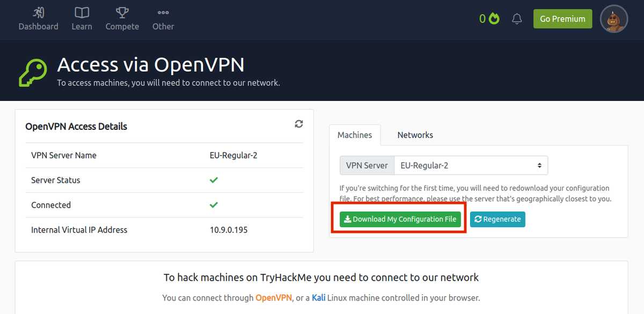Image resolution: width=644 pixels, height=314 pixels.
Task: Open the OpenVPN link
Action: pos(274,297)
